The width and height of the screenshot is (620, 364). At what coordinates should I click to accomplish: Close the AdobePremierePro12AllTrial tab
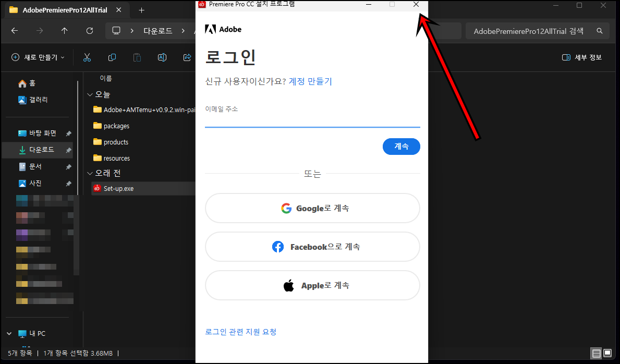(118, 10)
